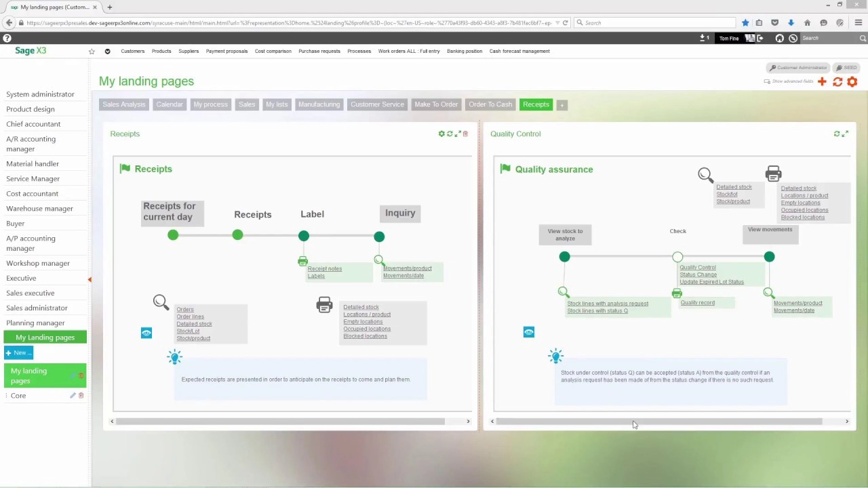Click the SEED endpoint badge
Screen dimensions: 868x488
[x=846, y=68]
